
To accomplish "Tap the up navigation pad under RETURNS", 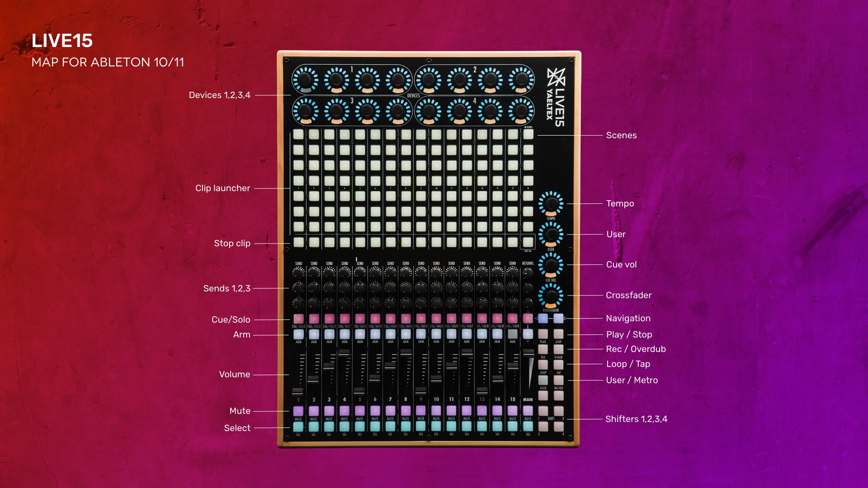I will pyautogui.click(x=528, y=318).
